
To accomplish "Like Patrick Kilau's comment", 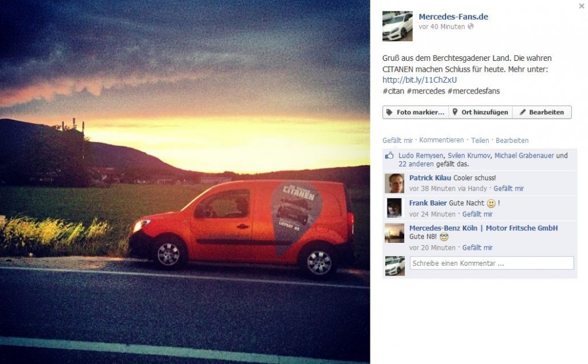I will click(x=509, y=188).
